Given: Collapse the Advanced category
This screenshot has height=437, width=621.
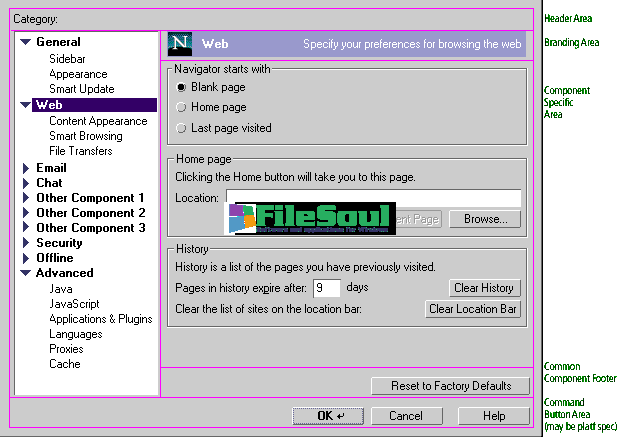Looking at the screenshot, I should [26, 273].
